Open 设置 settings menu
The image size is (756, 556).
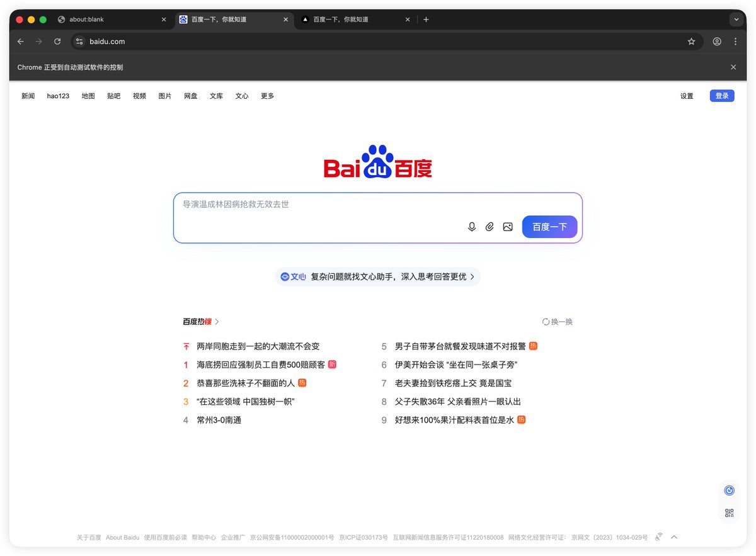(687, 96)
